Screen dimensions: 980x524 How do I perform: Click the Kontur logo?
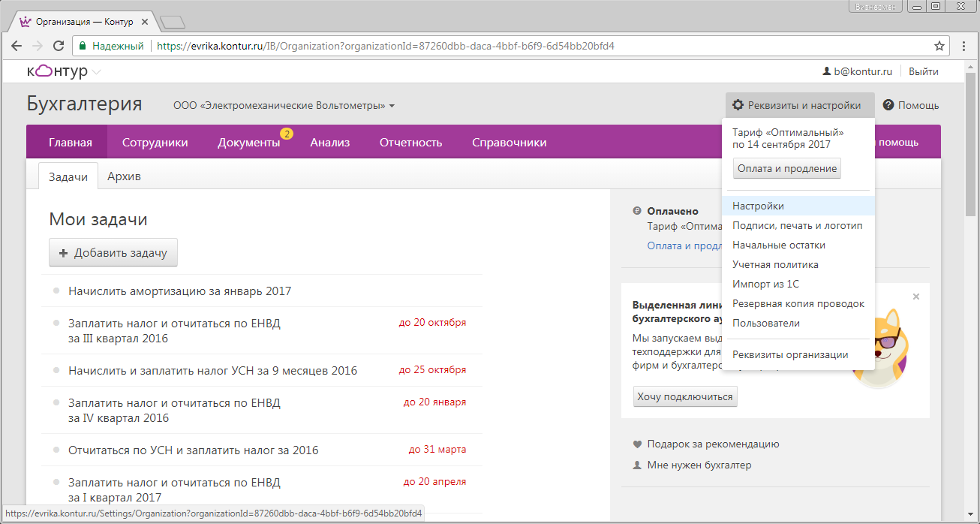click(x=57, y=71)
